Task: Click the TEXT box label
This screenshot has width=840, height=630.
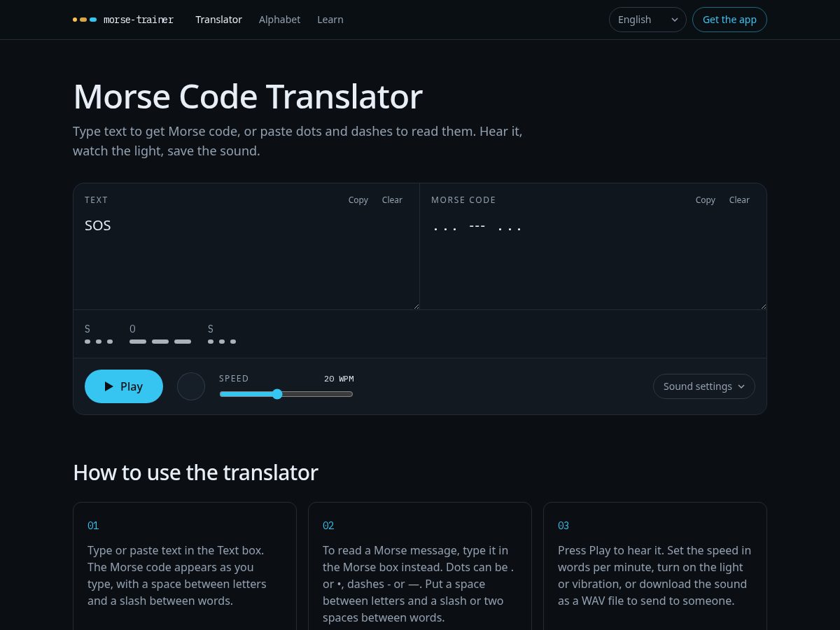Action: (97, 200)
